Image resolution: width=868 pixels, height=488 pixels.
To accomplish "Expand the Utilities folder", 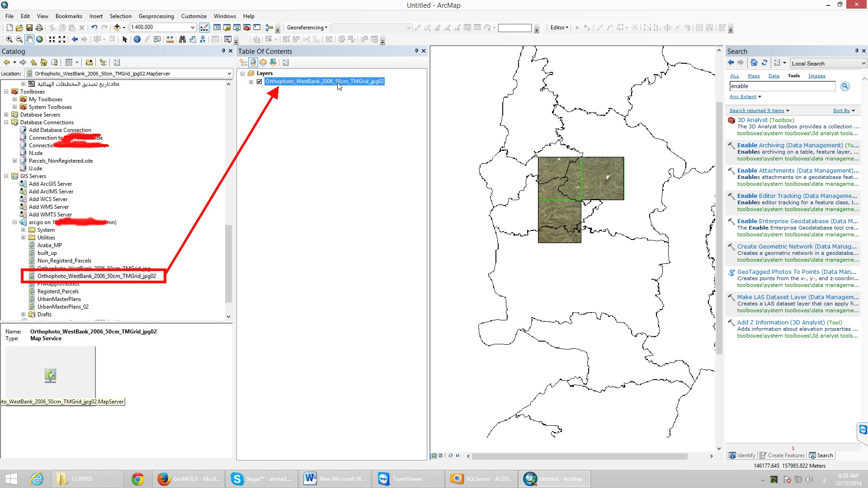I will pyautogui.click(x=23, y=238).
